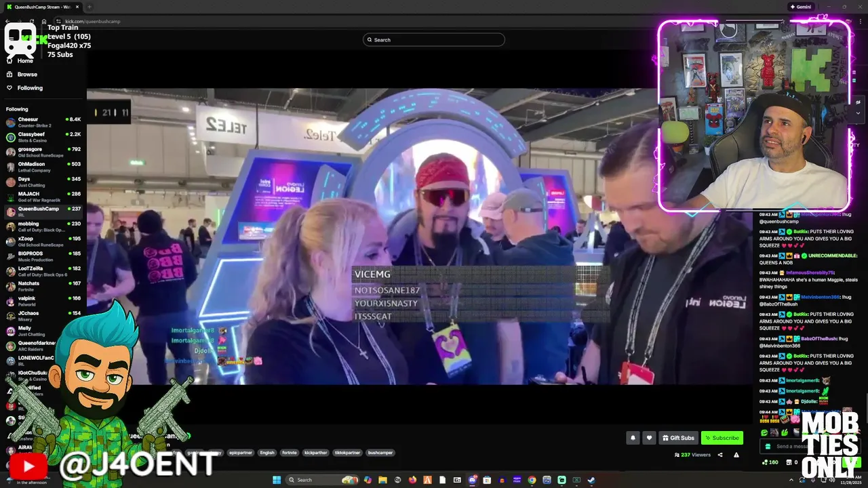The width and height of the screenshot is (868, 488).
Task: Click the stream notification bell icon
Action: pyautogui.click(x=633, y=438)
